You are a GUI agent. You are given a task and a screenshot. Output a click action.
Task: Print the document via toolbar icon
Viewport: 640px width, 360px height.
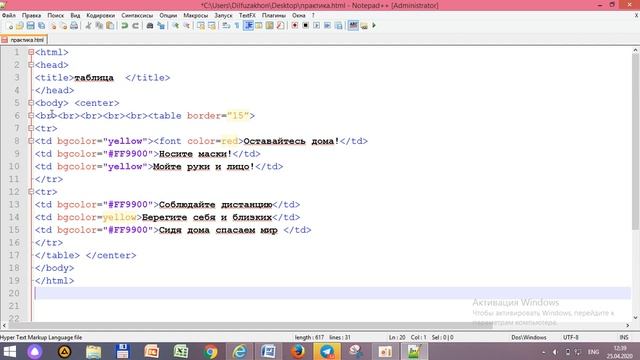pos(74,26)
